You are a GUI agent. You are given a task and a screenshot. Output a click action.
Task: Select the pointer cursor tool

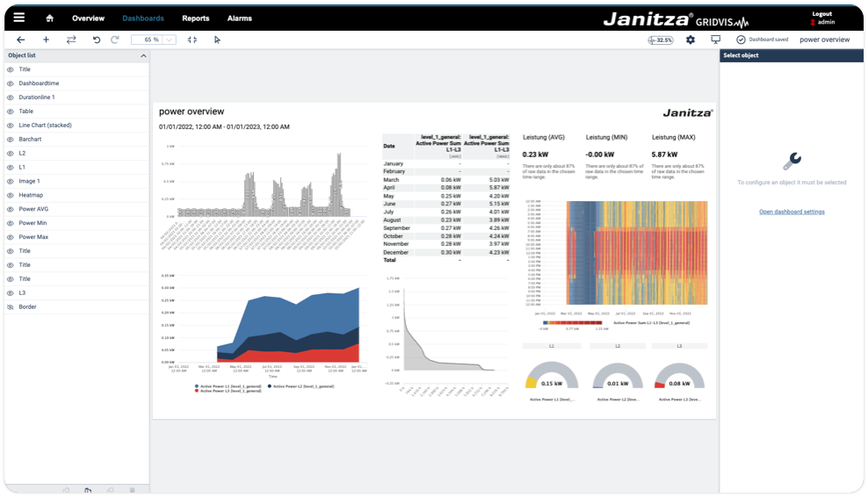click(x=217, y=40)
